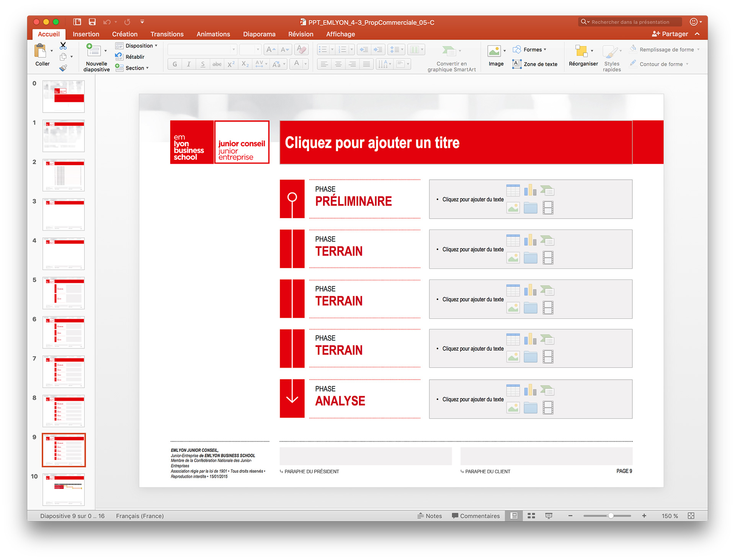Screen dimensions: 735x560
Task: Toggle center text alignment
Action: pyautogui.click(x=338, y=64)
